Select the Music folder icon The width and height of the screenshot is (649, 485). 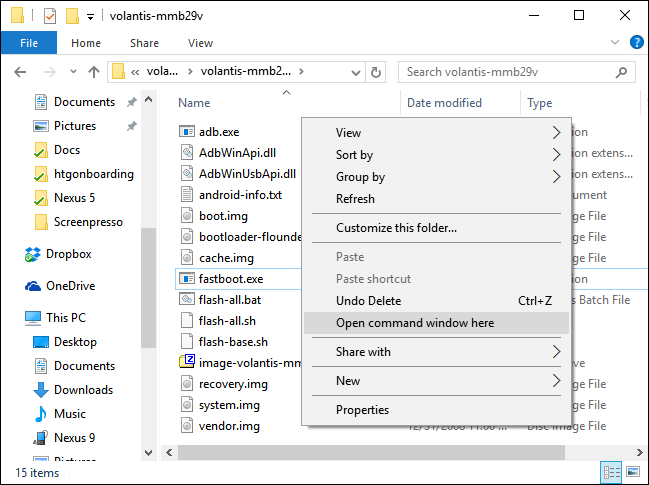(x=42, y=413)
